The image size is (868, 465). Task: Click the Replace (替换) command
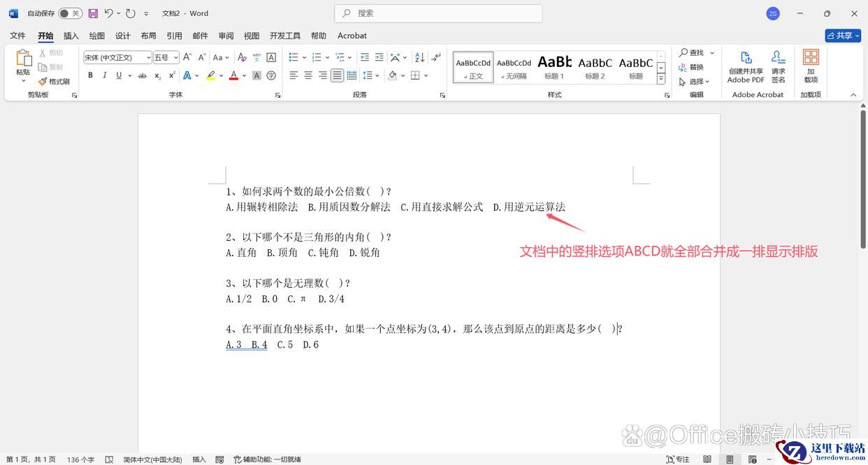[690, 67]
